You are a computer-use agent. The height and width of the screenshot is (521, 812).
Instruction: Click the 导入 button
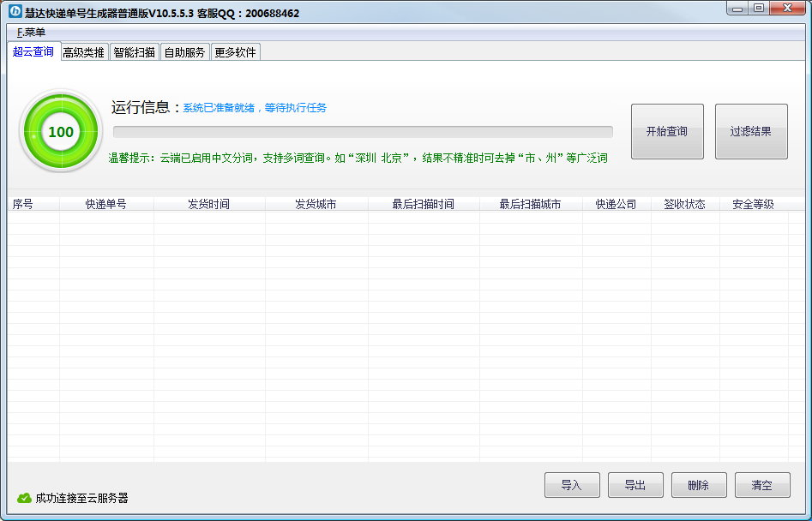click(x=572, y=485)
